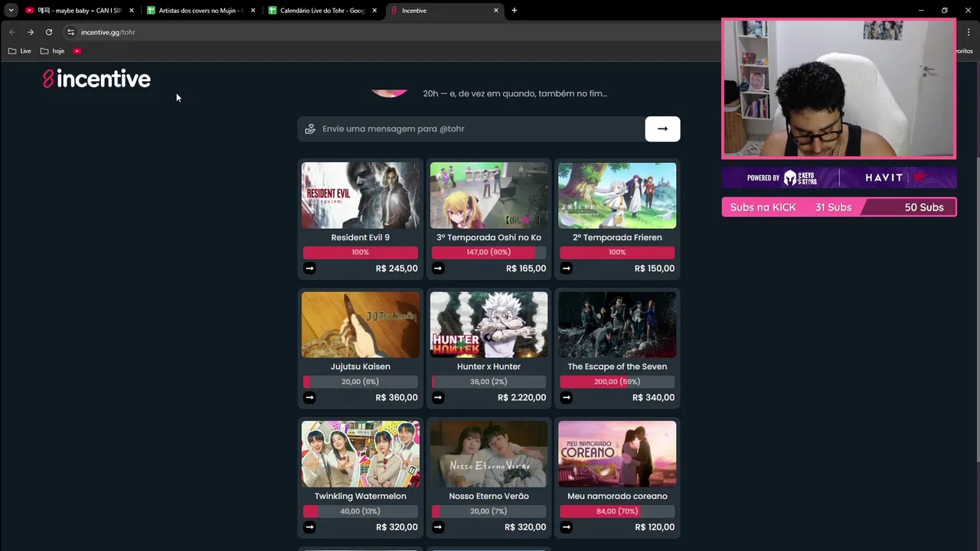Click the Hunter x Hunter title

coord(488,367)
